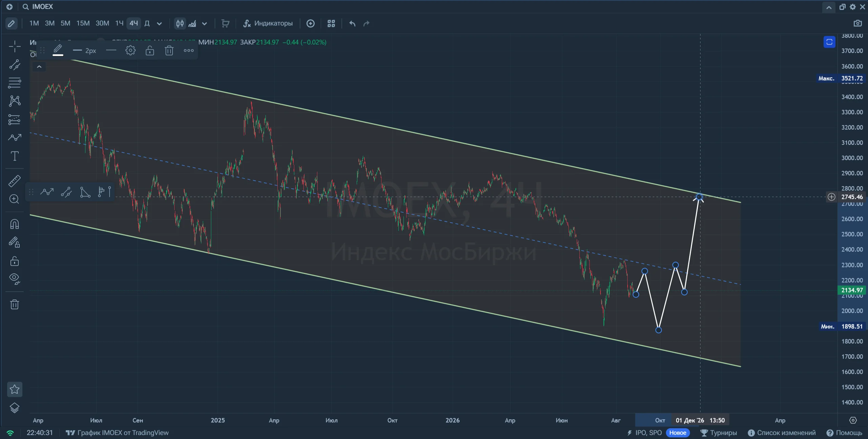868x439 pixels.
Task: Select the chart pattern tool
Action: [15, 101]
